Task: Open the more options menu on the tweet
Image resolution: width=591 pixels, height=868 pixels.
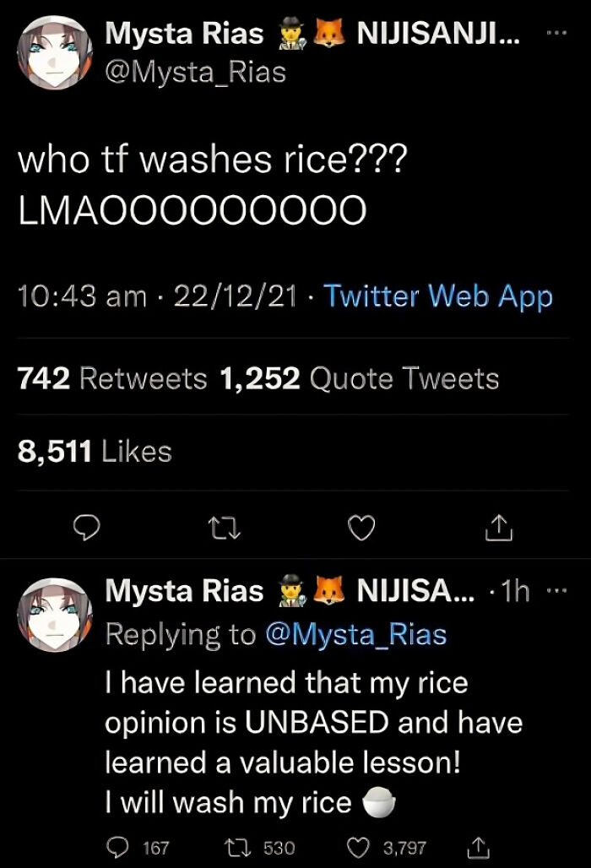Action: 556,32
